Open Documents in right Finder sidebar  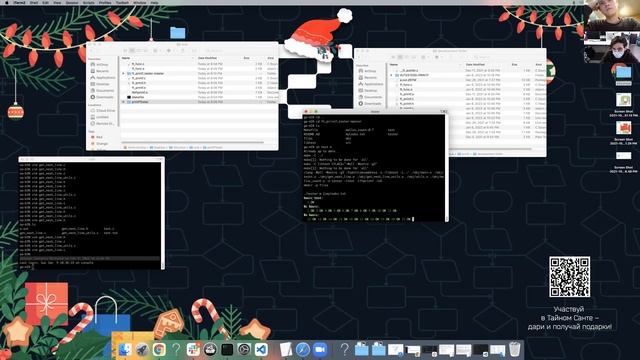370,97
